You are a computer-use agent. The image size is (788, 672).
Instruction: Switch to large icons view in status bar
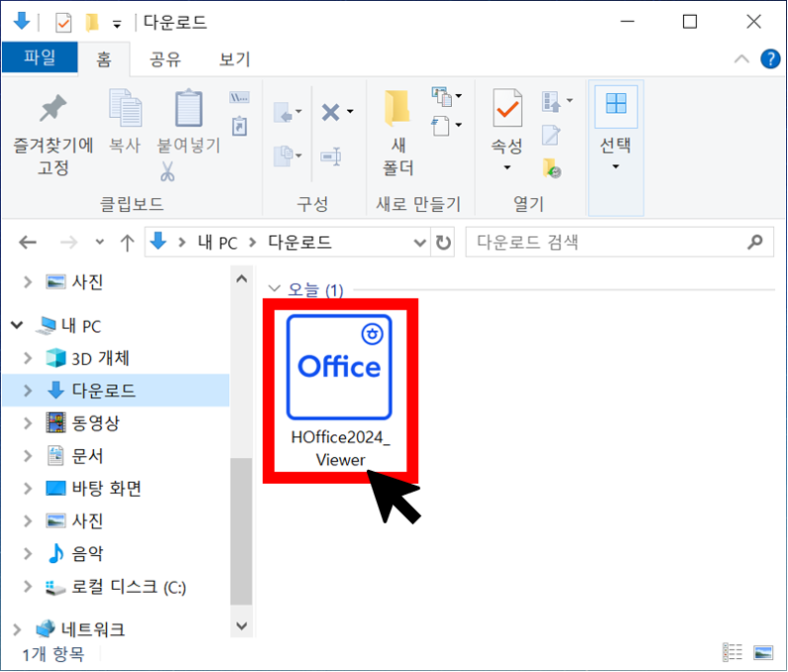pyautogui.click(x=763, y=652)
